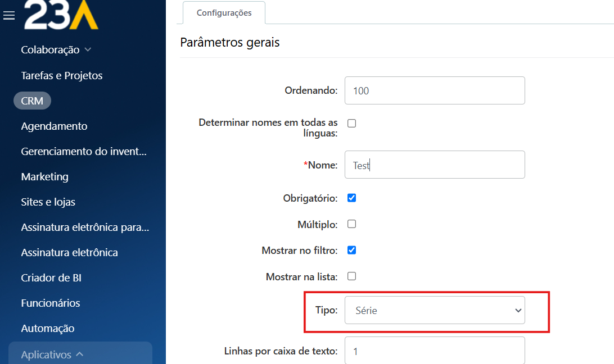
Task: Expand the Colaboração menu chevron
Action: pyautogui.click(x=87, y=50)
